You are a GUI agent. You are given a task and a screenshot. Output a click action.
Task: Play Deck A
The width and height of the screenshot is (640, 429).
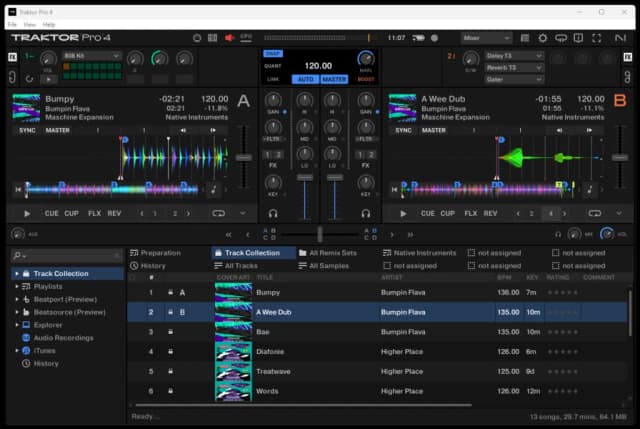point(27,213)
